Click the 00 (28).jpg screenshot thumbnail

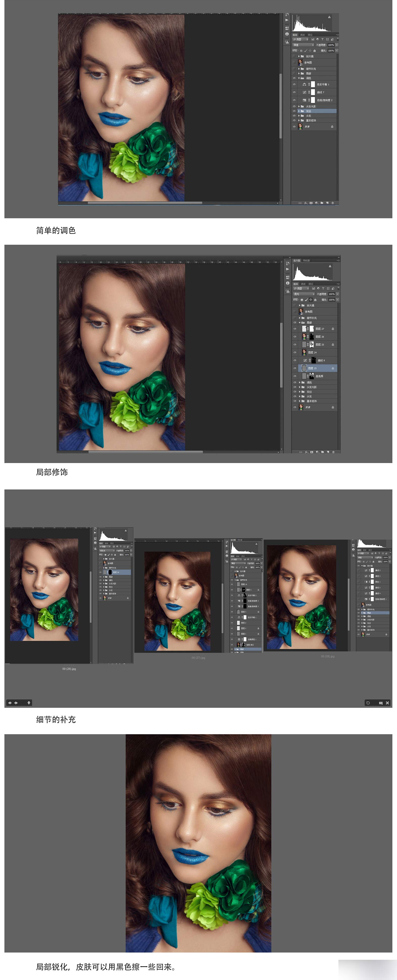pyautogui.click(x=328, y=595)
